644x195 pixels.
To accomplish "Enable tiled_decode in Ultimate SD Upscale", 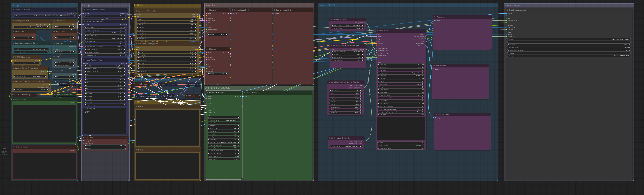I will coord(224,159).
